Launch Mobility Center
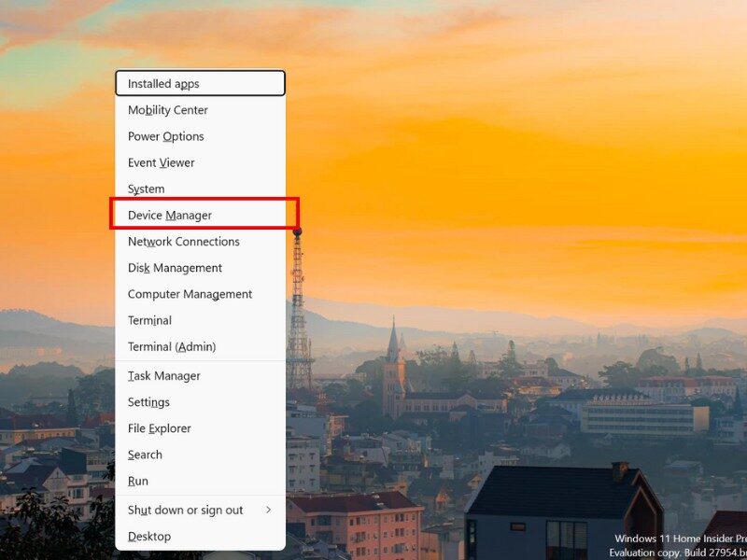Image resolution: width=747 pixels, height=560 pixels. pyautogui.click(x=168, y=109)
